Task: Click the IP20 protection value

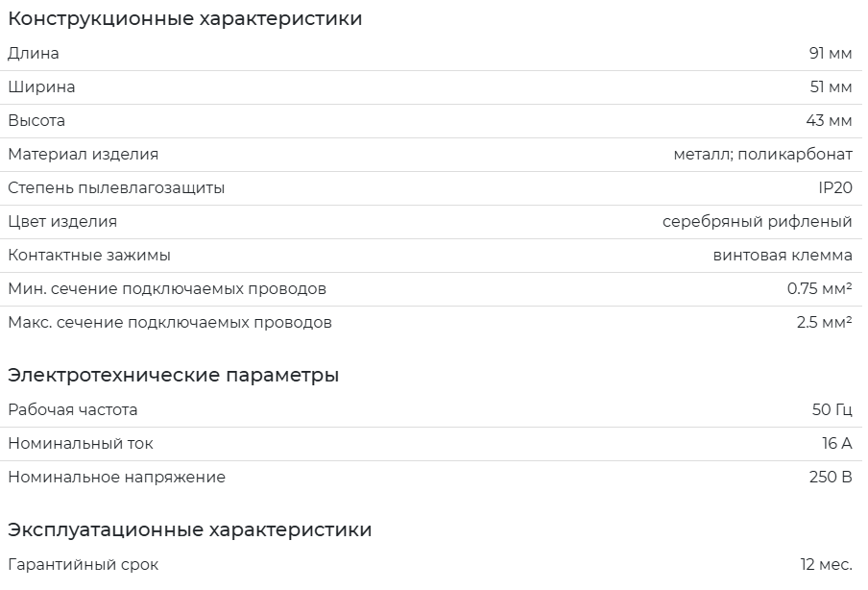Action: pos(834,188)
